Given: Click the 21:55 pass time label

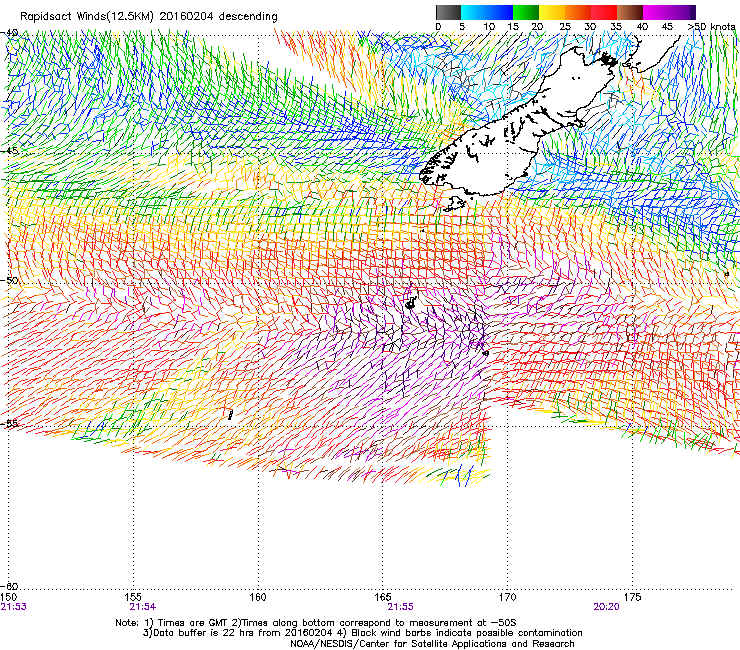Looking at the screenshot, I should tap(400, 607).
